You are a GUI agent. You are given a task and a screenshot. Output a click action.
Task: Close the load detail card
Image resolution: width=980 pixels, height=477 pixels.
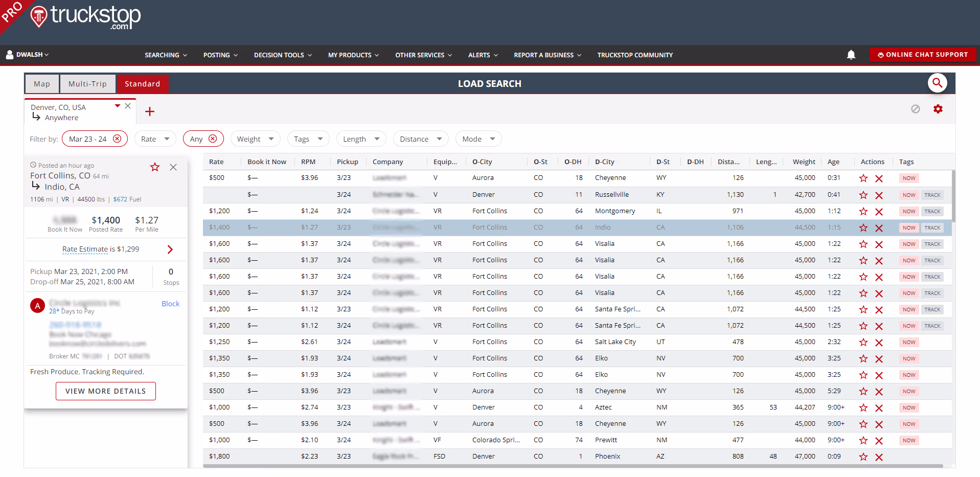click(173, 167)
